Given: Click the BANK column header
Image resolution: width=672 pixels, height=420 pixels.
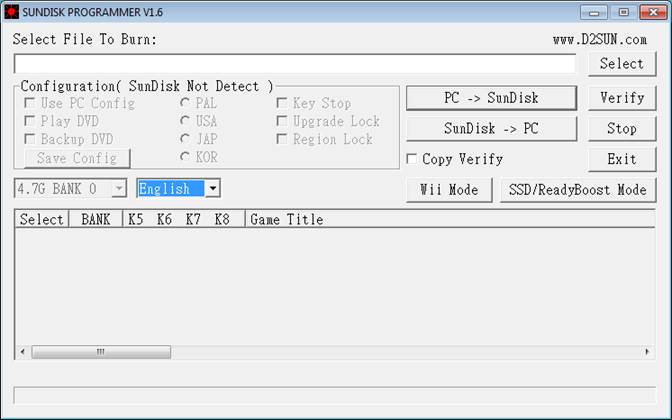Looking at the screenshot, I should pyautogui.click(x=96, y=219).
